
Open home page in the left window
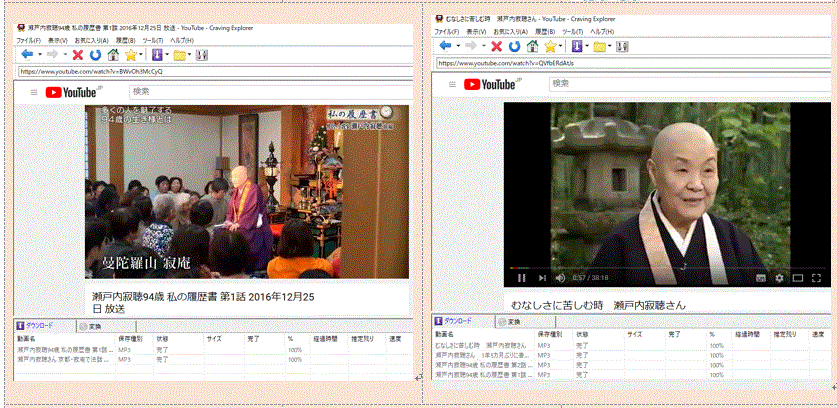click(113, 54)
